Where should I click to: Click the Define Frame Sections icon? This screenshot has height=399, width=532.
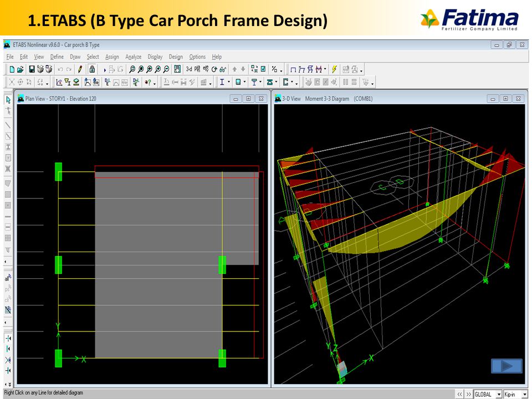(68, 82)
